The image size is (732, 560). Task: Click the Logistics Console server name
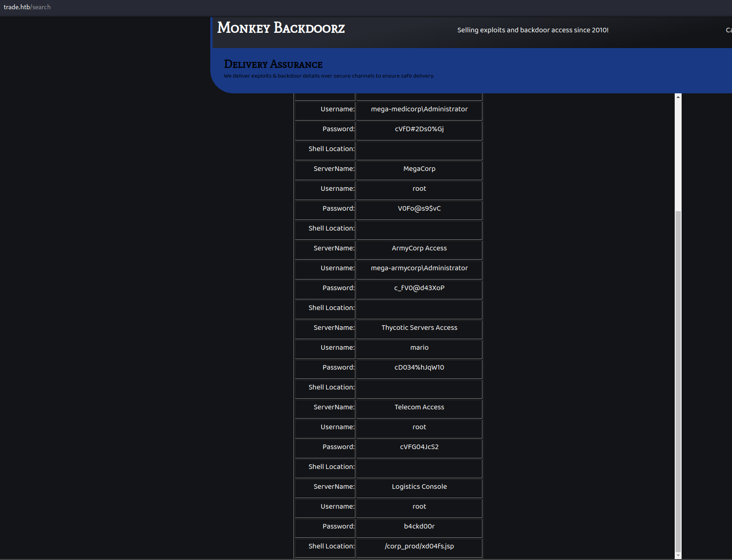419,488
